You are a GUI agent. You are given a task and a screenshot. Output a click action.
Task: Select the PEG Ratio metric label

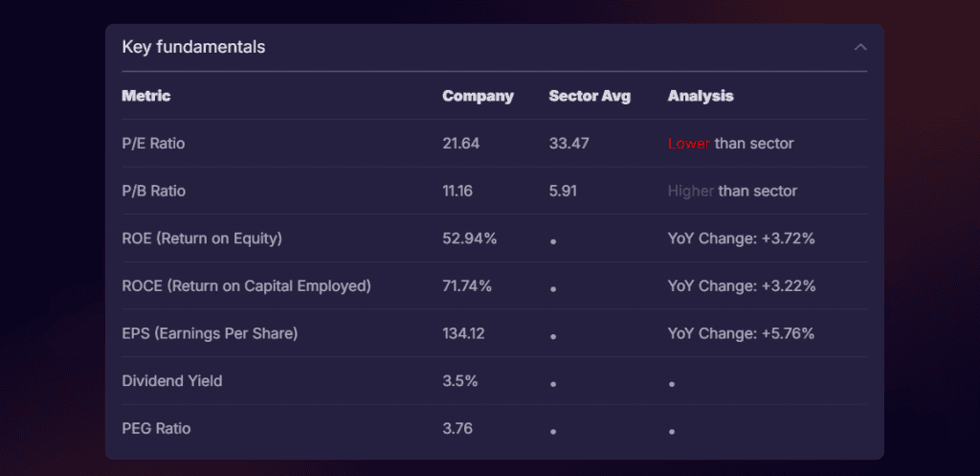[x=156, y=428]
